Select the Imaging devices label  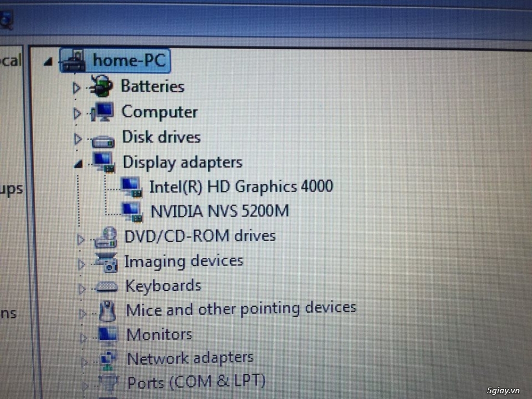184,261
